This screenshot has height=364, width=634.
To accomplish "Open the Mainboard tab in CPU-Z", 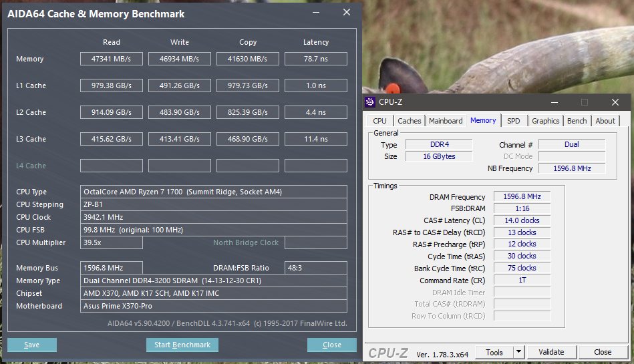I will (x=446, y=121).
